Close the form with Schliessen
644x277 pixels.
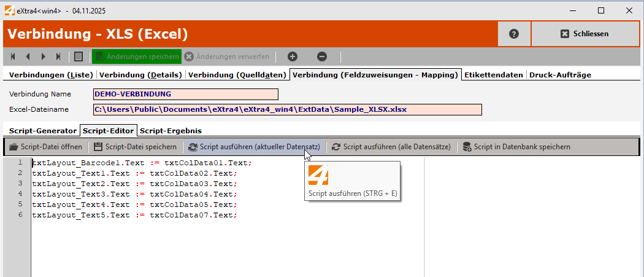585,34
